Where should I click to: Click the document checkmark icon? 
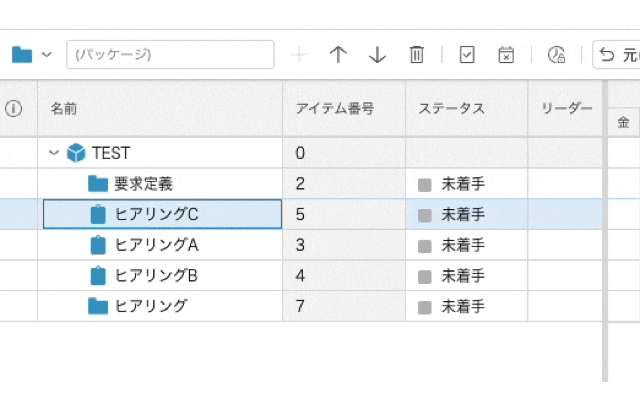click(467, 54)
